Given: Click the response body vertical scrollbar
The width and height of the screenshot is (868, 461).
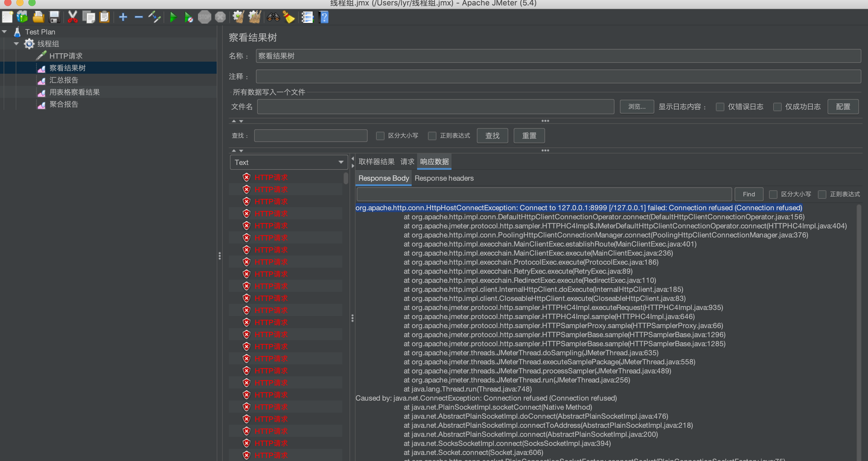Looking at the screenshot, I should point(859,332).
